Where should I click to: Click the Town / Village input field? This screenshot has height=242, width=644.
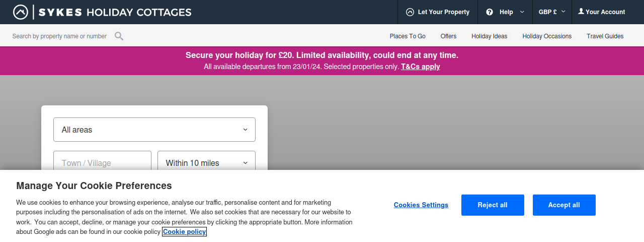pyautogui.click(x=102, y=163)
